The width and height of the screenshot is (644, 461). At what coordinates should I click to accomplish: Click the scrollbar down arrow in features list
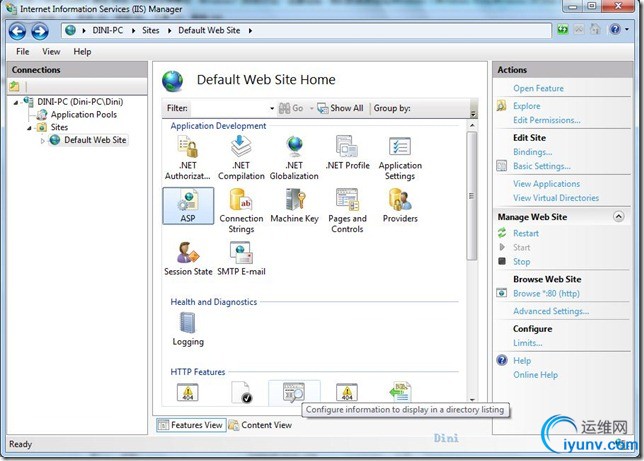[x=472, y=399]
